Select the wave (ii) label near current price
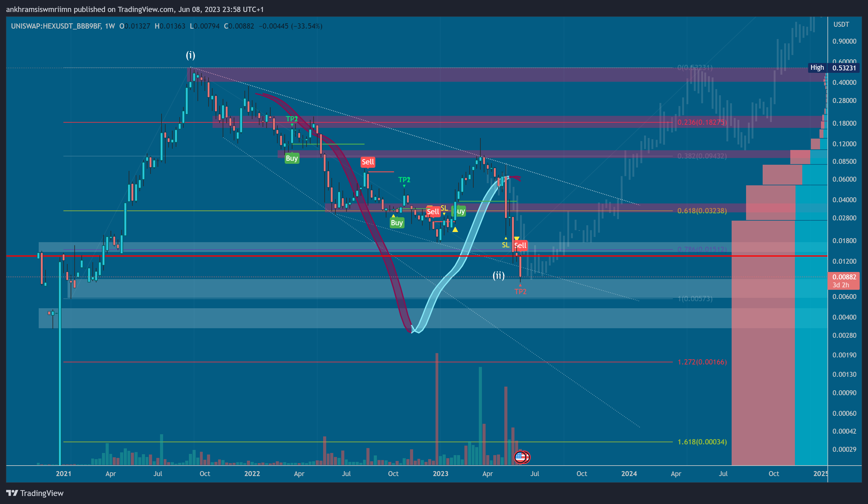This screenshot has height=504, width=868. point(499,275)
